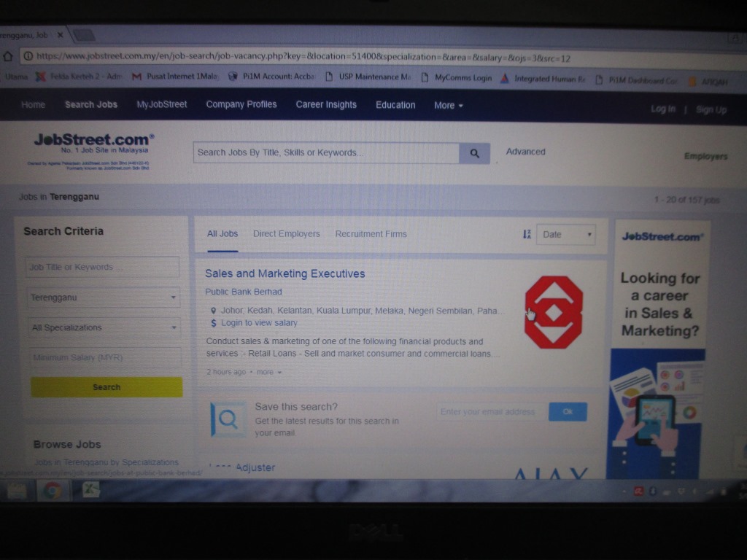Close the current browser tab
Screen dimensions: 747x560
tap(61, 35)
